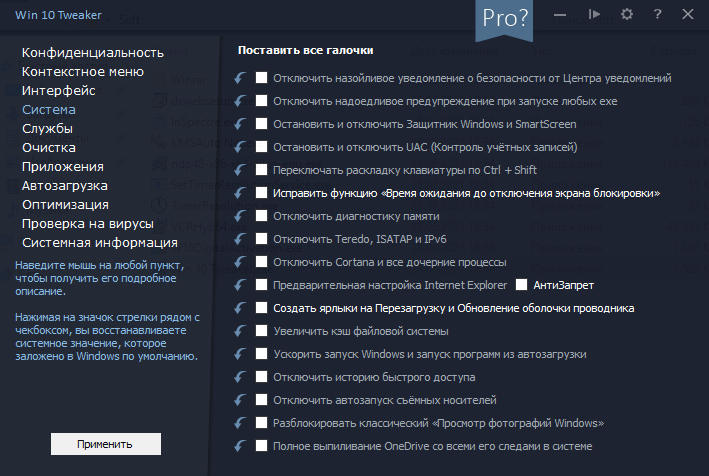The width and height of the screenshot is (709, 476).
Task: Reset UAC option with its arrow icon
Action: [x=241, y=147]
